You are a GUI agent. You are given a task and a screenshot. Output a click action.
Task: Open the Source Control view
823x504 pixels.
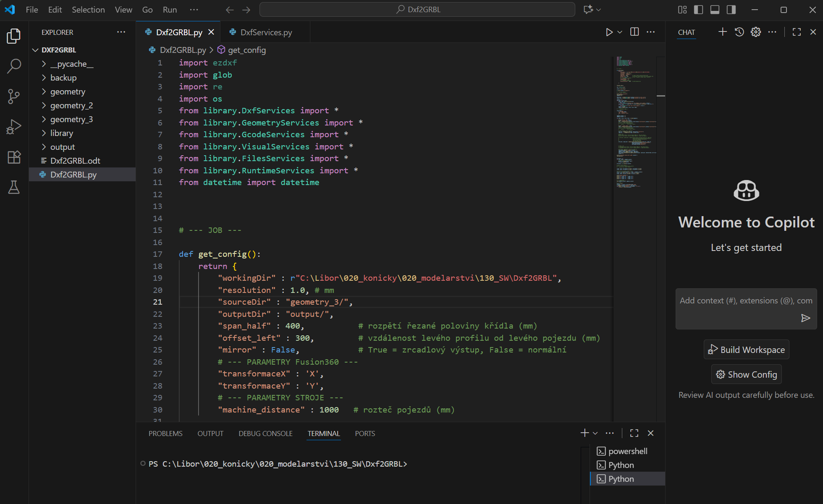pos(14,96)
